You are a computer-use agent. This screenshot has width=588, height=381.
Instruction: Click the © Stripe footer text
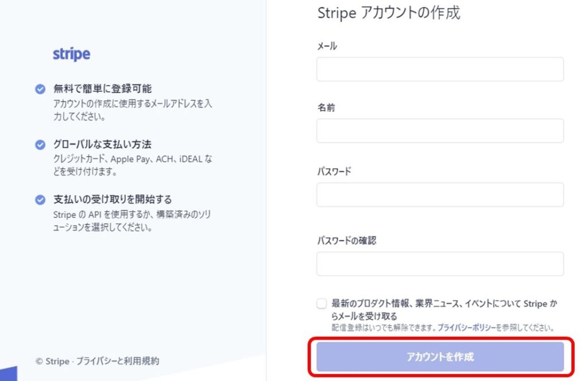(52, 361)
